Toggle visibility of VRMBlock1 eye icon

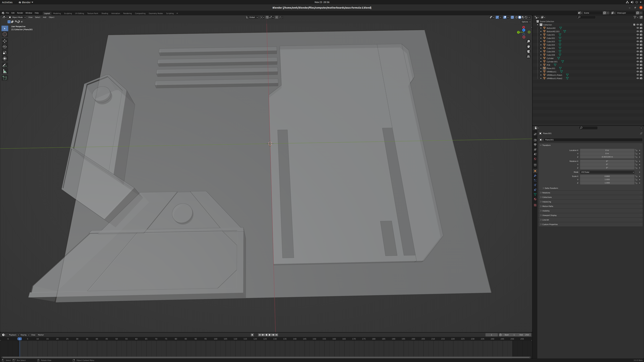[637, 72]
